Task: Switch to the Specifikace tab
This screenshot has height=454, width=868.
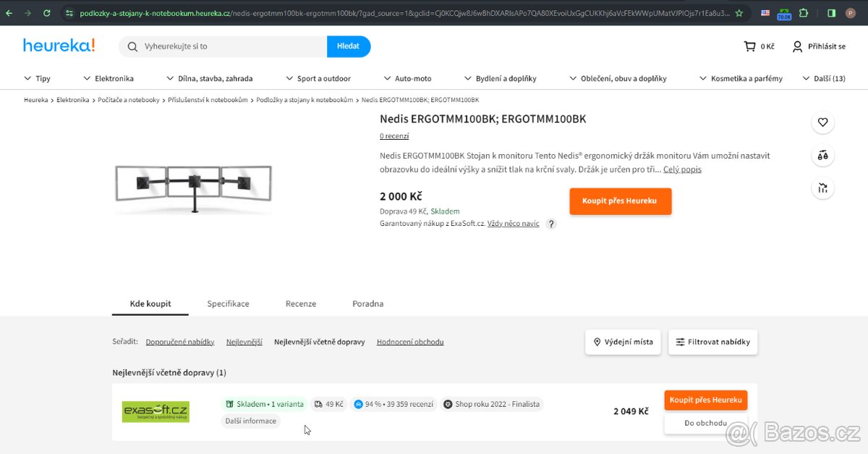Action: [228, 303]
